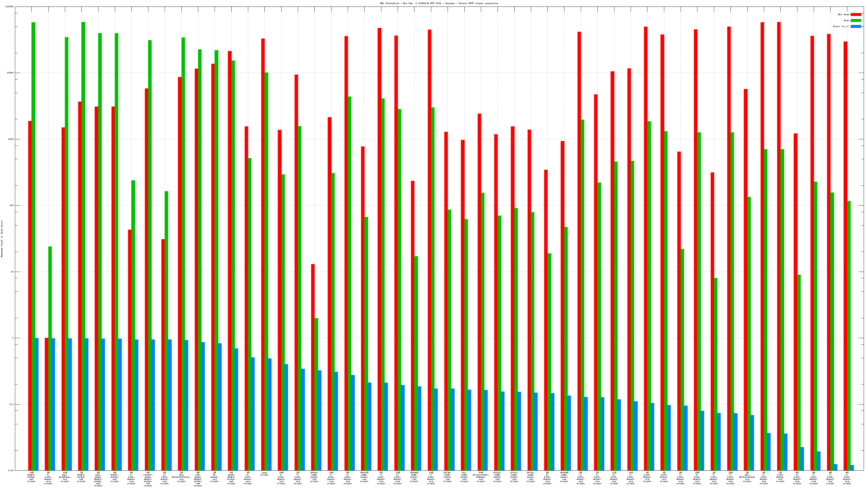
Task: Click the 0.01 tick label on y-axis
Action: (11, 470)
